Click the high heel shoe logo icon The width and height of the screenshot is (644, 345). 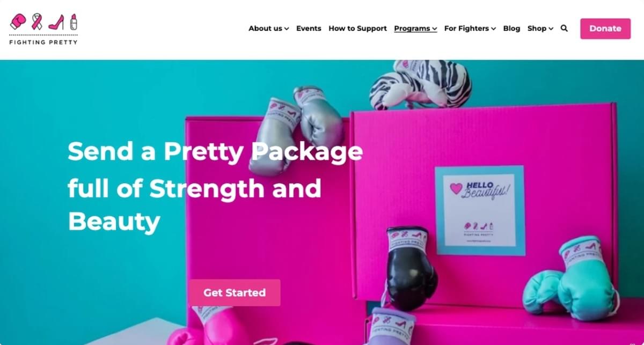pyautogui.click(x=56, y=22)
